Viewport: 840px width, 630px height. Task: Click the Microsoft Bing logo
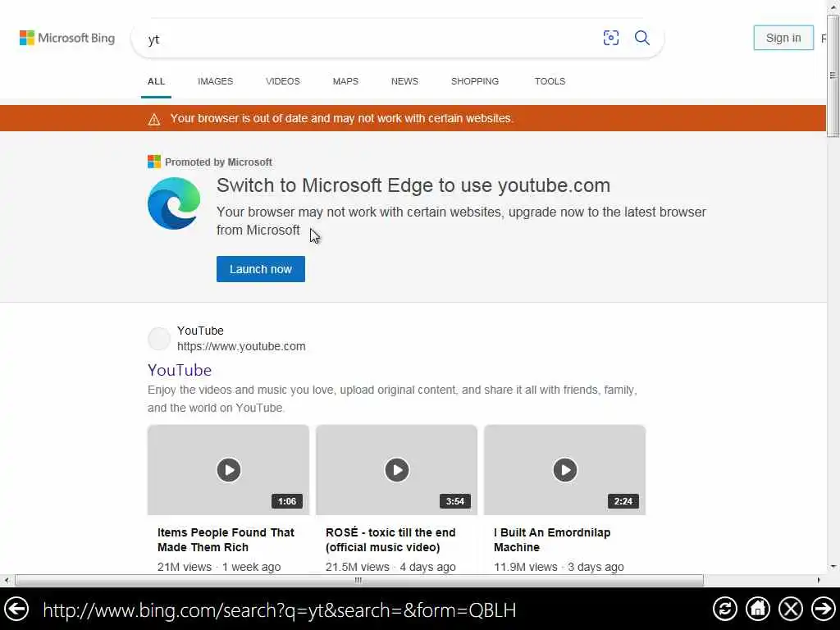tap(67, 38)
